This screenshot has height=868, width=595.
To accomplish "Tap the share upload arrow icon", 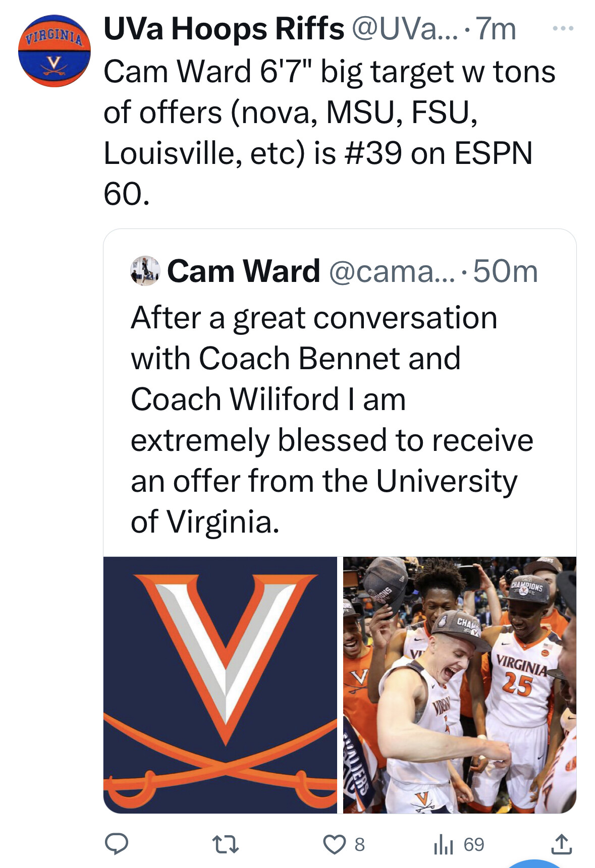I will click(x=561, y=844).
